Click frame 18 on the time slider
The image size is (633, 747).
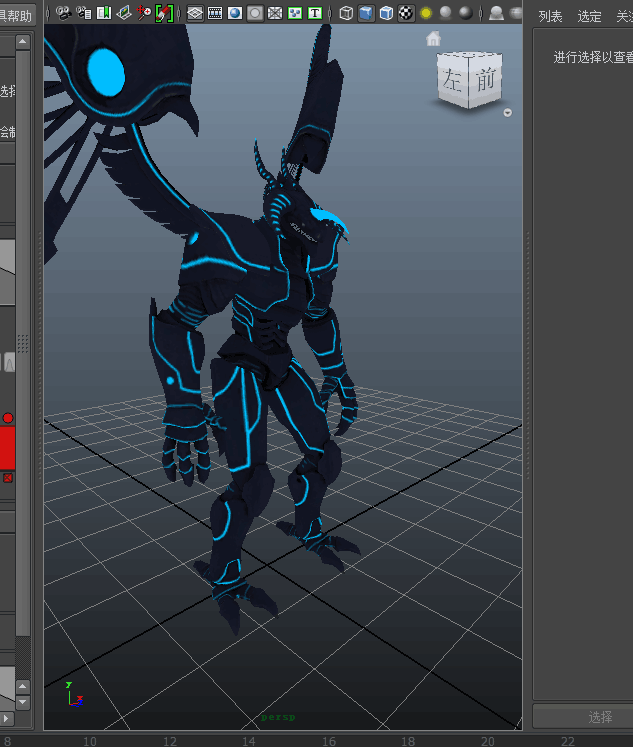click(x=408, y=741)
